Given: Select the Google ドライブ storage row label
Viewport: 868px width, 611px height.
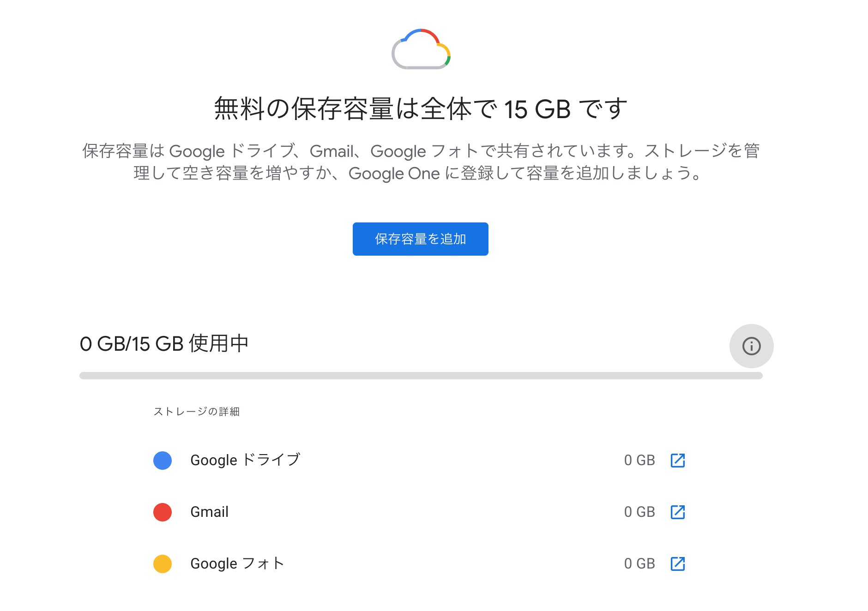Looking at the screenshot, I should [246, 460].
